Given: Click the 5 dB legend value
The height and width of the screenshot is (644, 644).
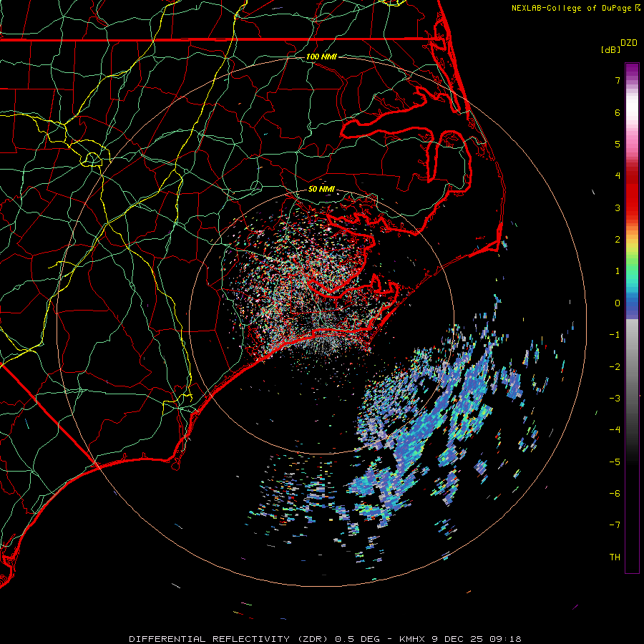Looking at the screenshot, I should (x=618, y=144).
